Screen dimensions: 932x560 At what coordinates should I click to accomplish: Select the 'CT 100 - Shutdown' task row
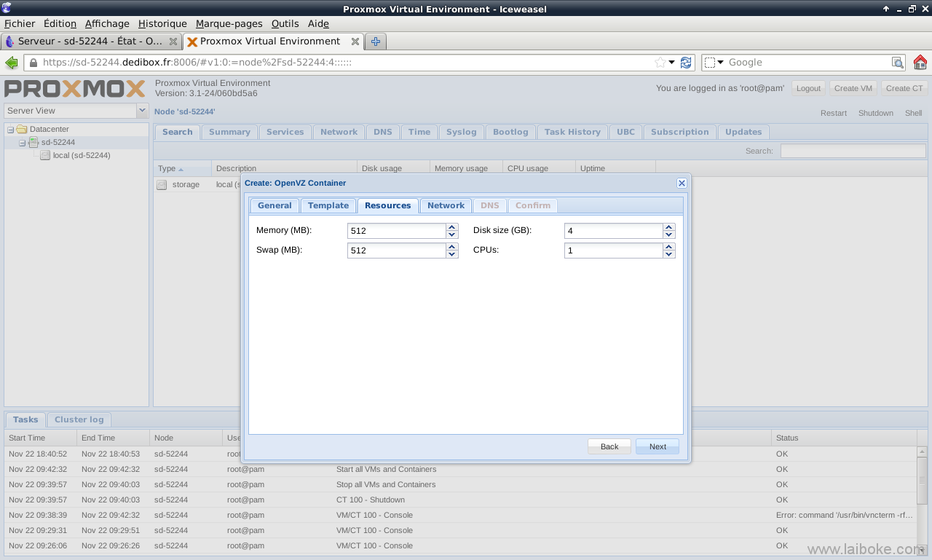point(460,500)
